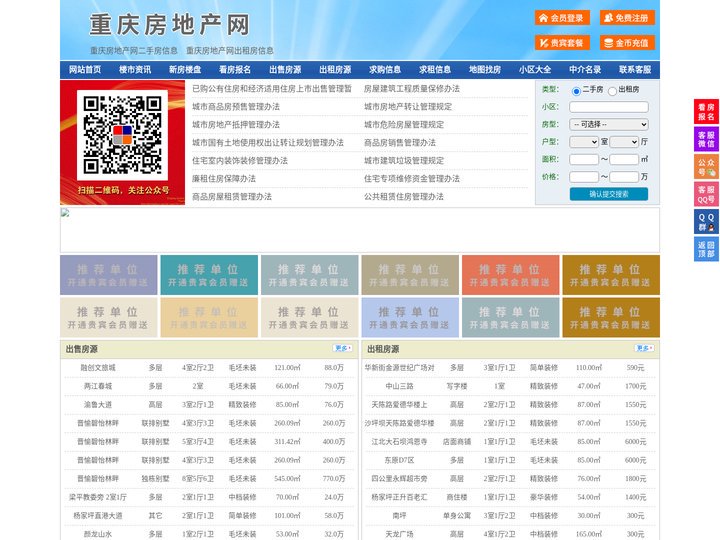Image resolution: width=720 pixels, height=540 pixels.
Task: Open link 城市商品房预售管理办法
Action: 236,107
